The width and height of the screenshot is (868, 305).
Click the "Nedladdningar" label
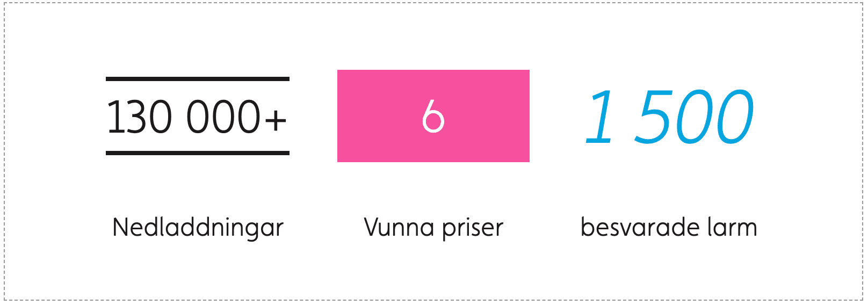198,227
